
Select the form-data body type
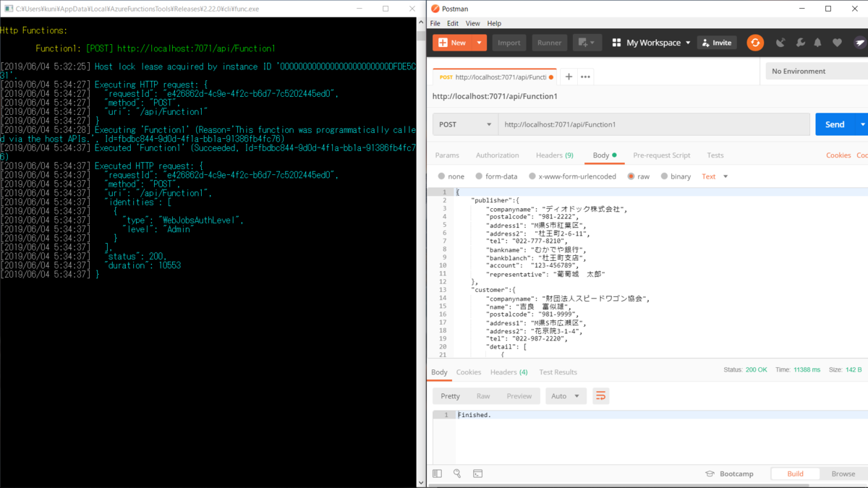tap(496, 176)
